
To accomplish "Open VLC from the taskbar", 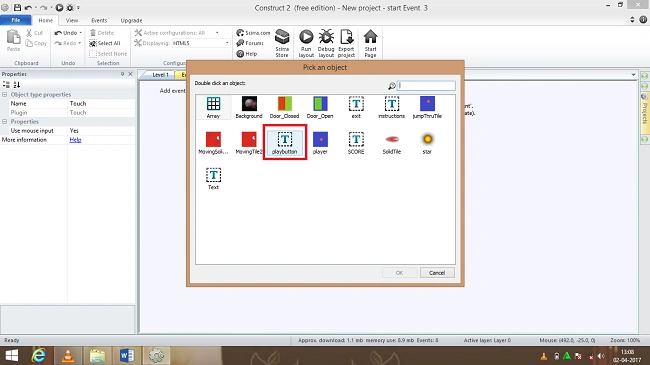I will [68, 356].
